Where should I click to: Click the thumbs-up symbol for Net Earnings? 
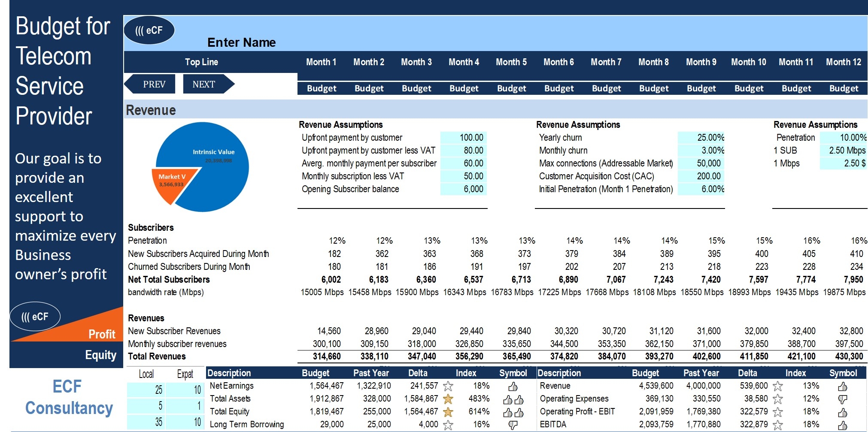pyautogui.click(x=513, y=386)
